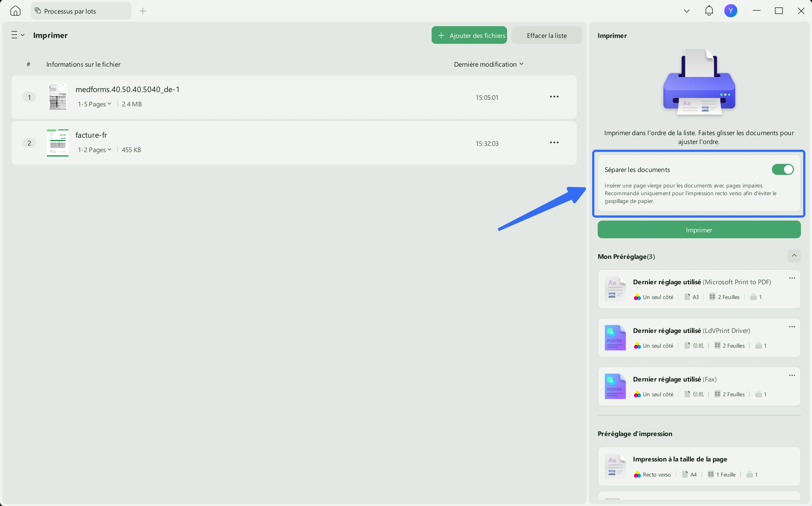Open a new tab with plus icon
The width and height of the screenshot is (812, 506).
pyautogui.click(x=143, y=11)
